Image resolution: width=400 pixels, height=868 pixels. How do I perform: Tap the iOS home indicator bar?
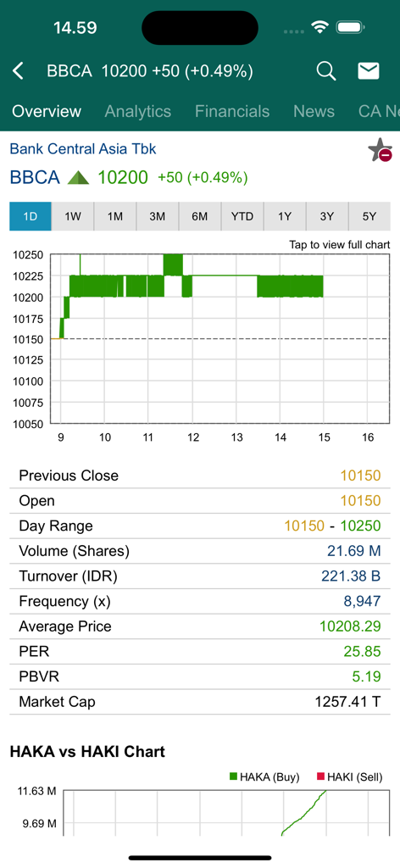coord(200,858)
